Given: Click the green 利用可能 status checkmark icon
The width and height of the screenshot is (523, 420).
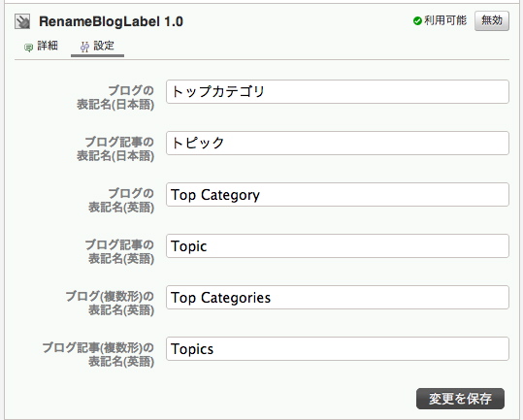Looking at the screenshot, I should pos(417,21).
